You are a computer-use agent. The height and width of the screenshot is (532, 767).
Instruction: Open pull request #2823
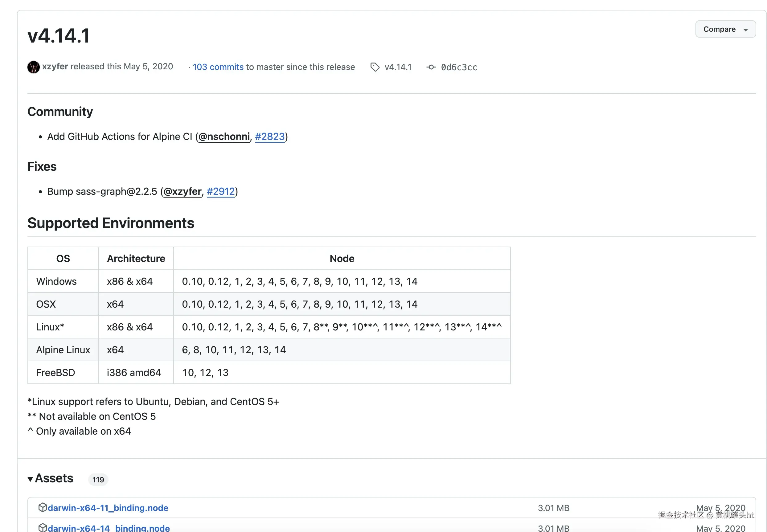(269, 136)
